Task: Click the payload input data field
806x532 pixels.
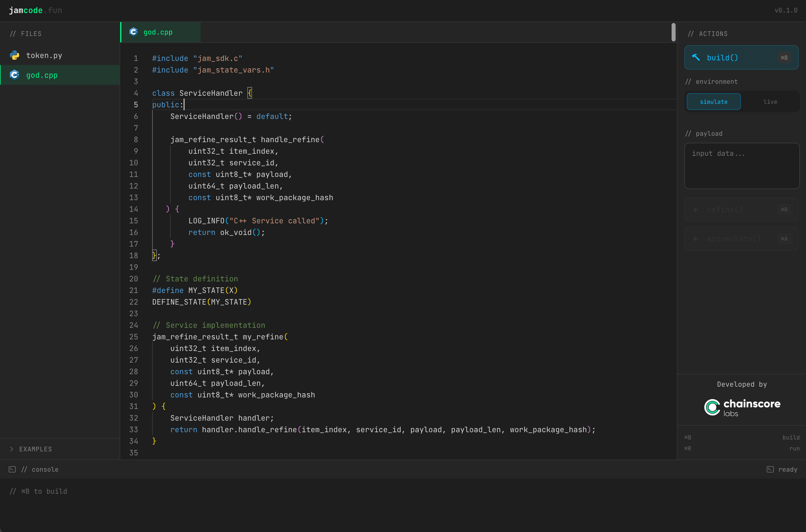Action: tap(742, 166)
